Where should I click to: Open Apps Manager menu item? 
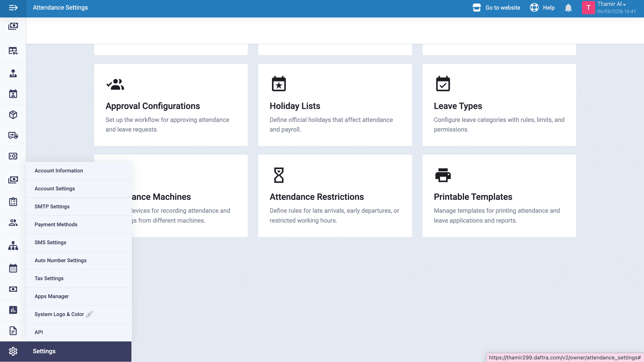point(79,296)
